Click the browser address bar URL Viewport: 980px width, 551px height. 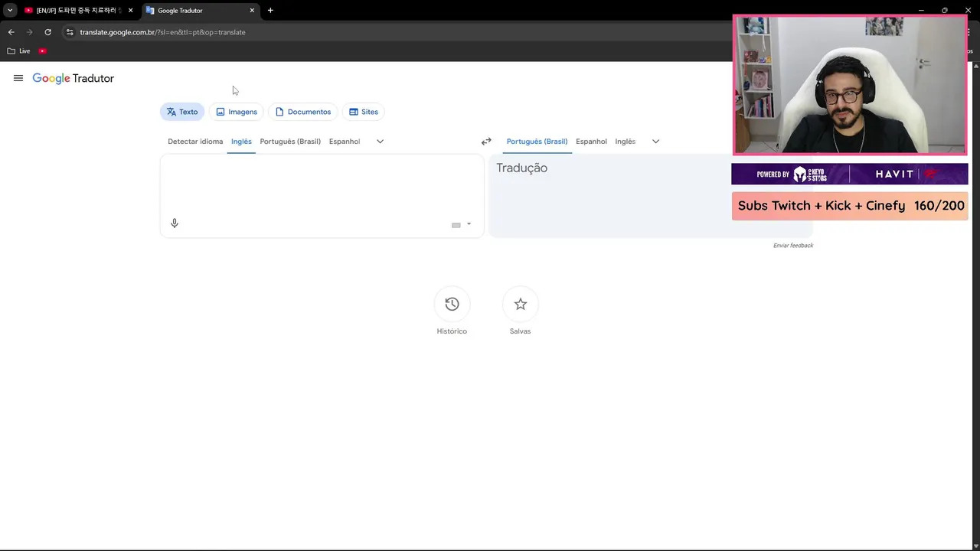click(162, 32)
